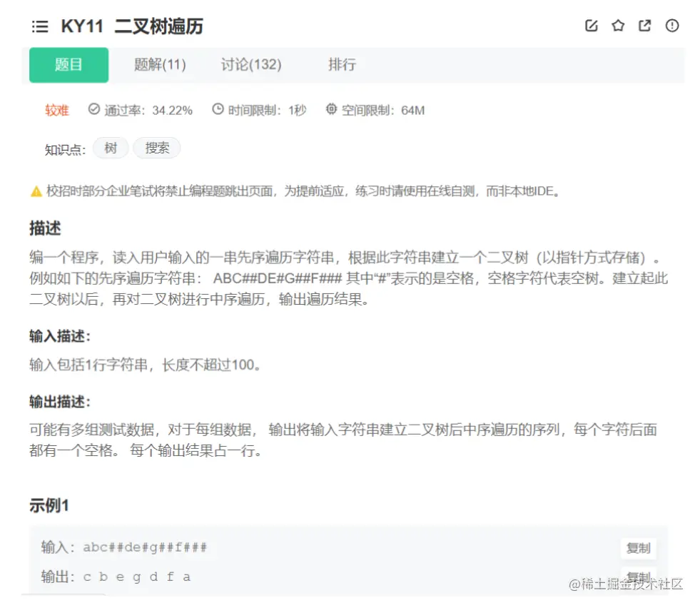Click the 树 knowledge tag

click(x=111, y=148)
